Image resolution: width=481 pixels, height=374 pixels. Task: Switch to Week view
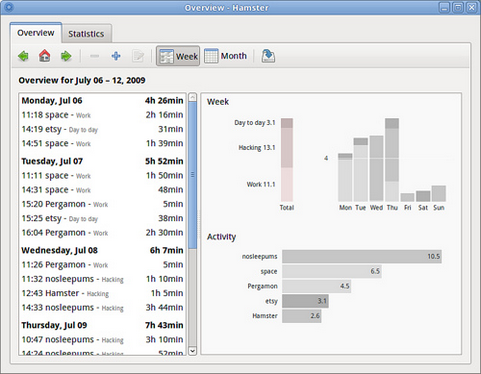(178, 56)
